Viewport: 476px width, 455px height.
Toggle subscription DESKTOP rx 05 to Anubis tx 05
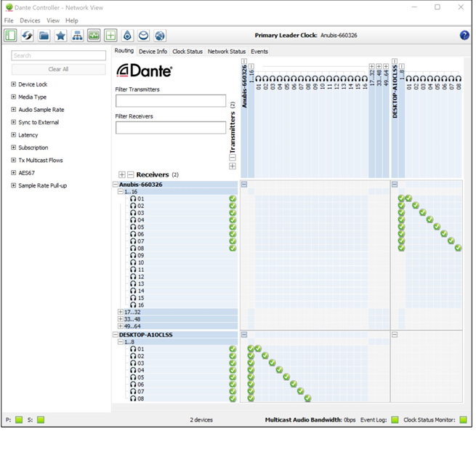[x=286, y=377]
